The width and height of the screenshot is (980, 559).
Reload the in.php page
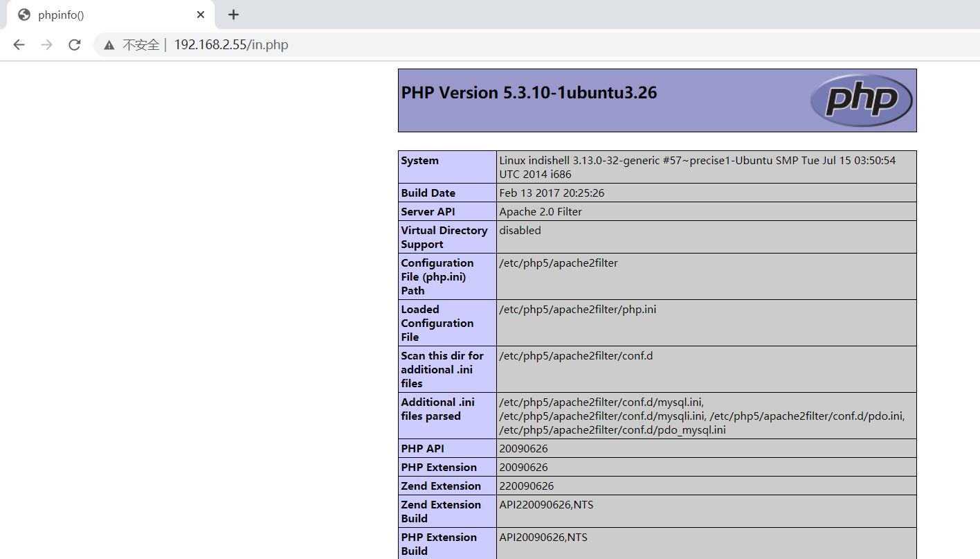pos(74,45)
